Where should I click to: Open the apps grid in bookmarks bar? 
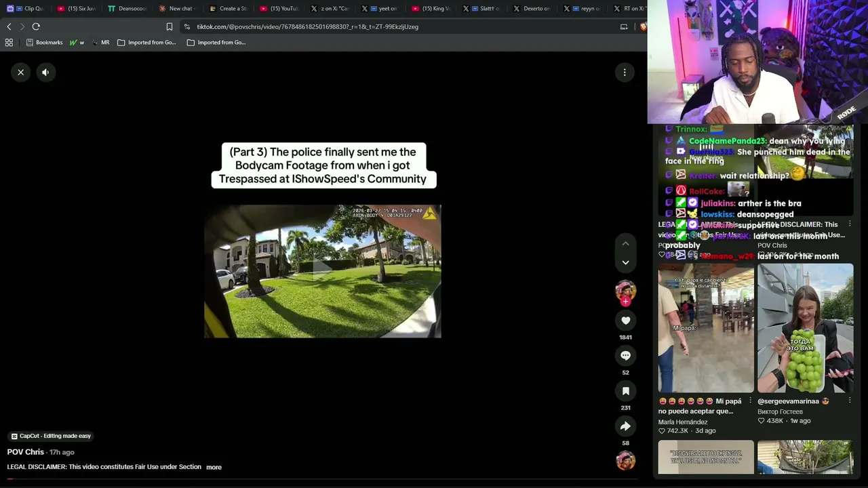[x=9, y=42]
